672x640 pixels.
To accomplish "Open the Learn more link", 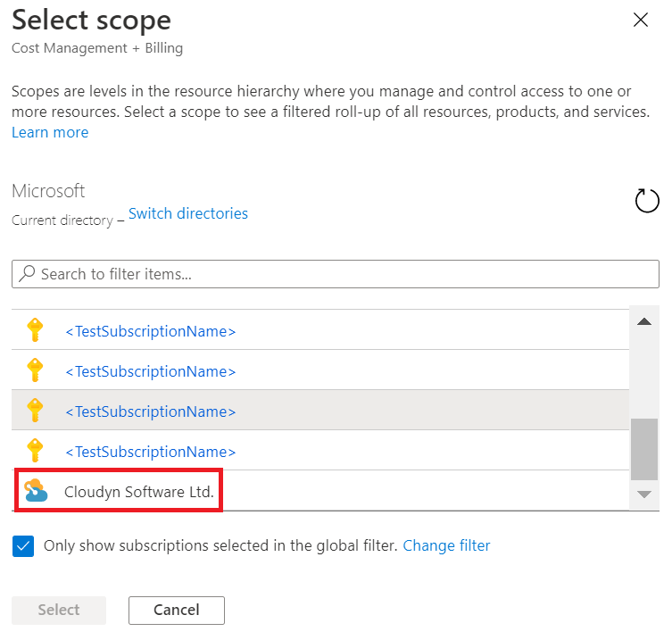I will tap(50, 132).
